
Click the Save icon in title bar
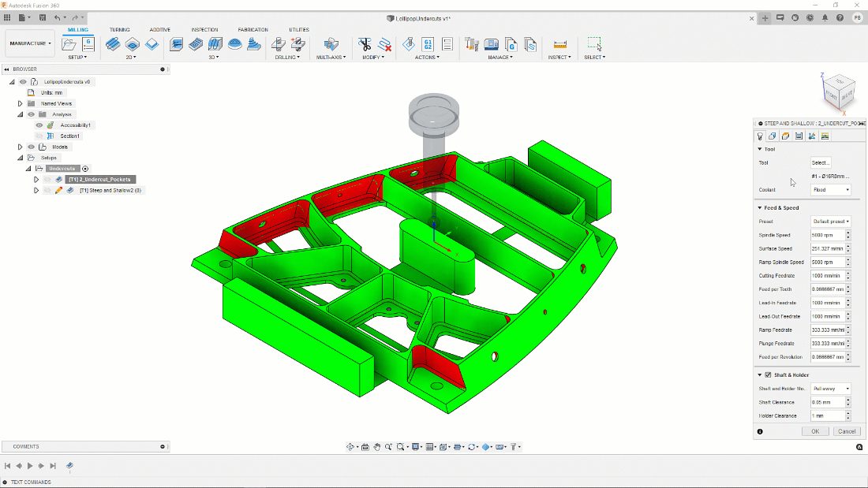(43, 17)
